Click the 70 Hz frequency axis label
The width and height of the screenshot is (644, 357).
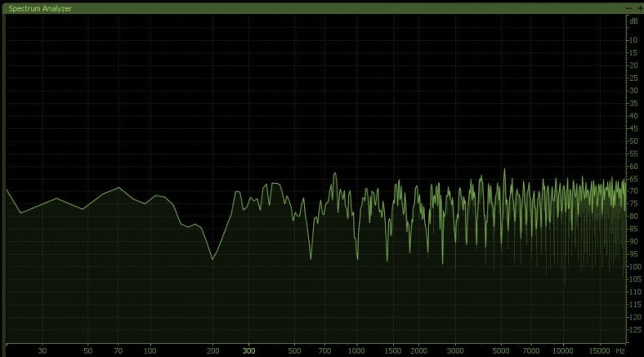point(118,351)
